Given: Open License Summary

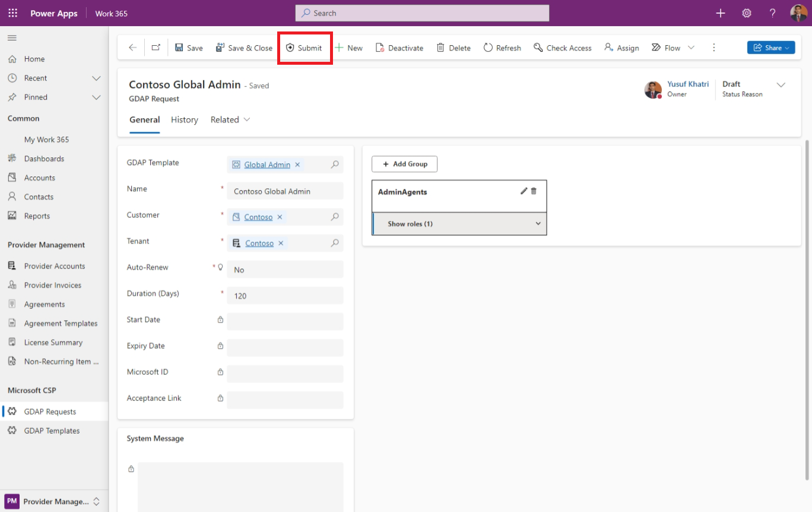Looking at the screenshot, I should (x=54, y=342).
